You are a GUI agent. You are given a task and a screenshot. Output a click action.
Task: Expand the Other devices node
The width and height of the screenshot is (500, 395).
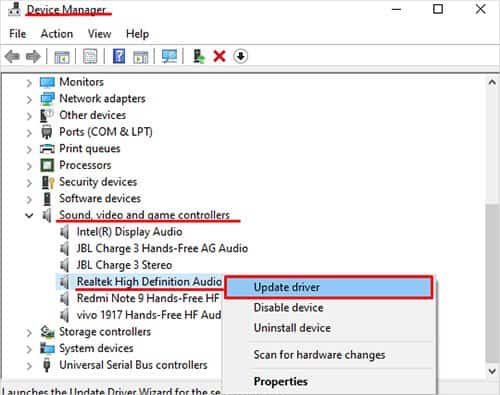point(29,116)
